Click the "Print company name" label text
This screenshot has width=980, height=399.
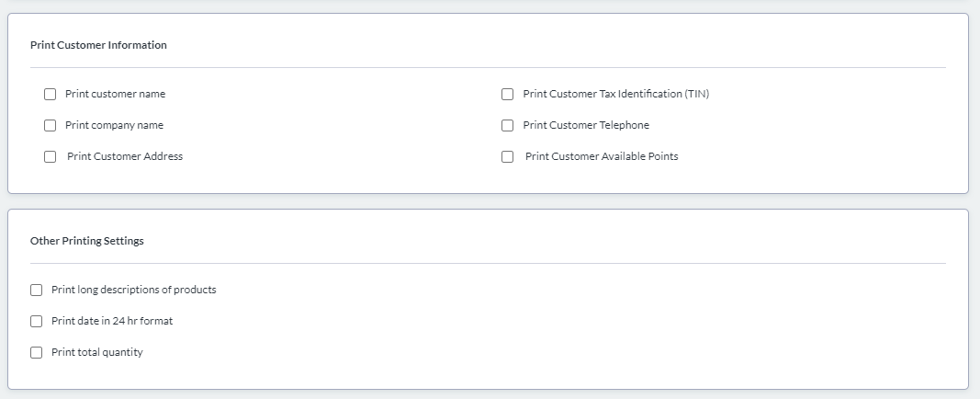[x=114, y=125]
